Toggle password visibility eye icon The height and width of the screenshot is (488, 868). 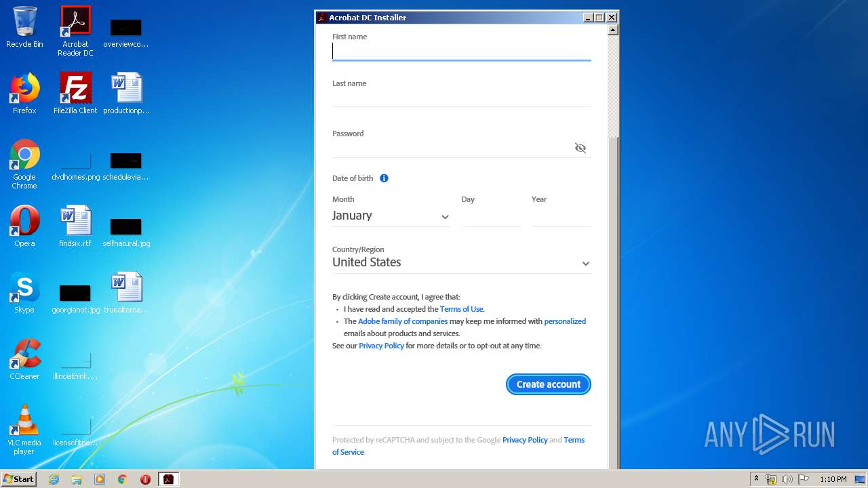(580, 148)
